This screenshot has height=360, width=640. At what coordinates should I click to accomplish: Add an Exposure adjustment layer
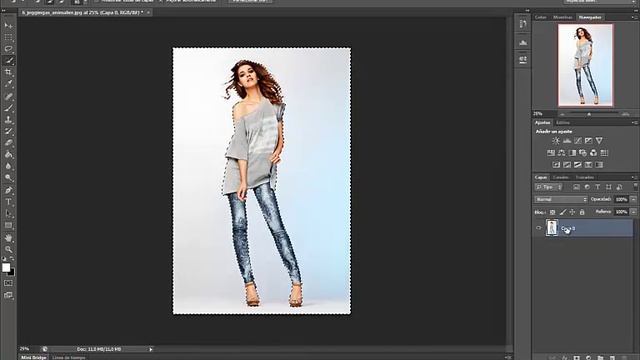pyautogui.click(x=588, y=141)
